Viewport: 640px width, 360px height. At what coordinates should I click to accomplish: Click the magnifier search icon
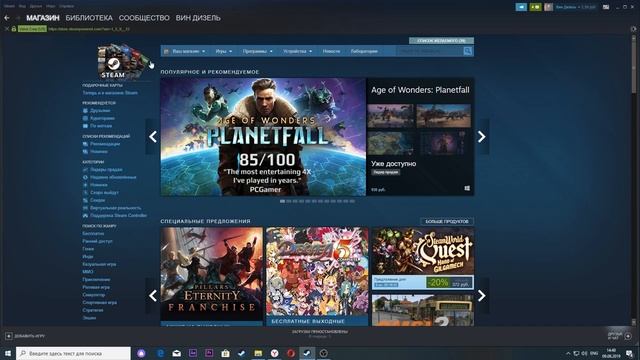(x=468, y=51)
